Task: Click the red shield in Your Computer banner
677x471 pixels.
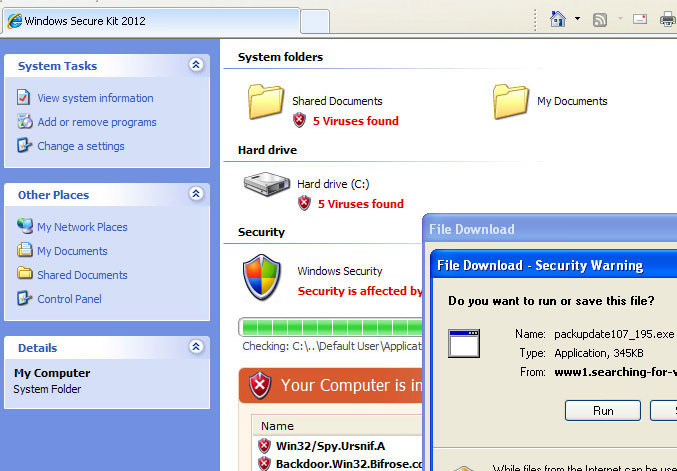Action: click(260, 385)
